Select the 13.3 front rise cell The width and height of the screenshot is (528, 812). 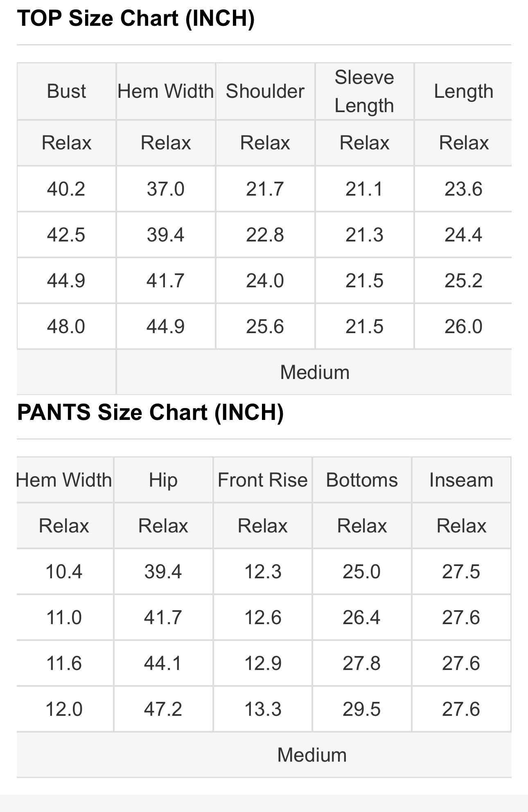263,709
